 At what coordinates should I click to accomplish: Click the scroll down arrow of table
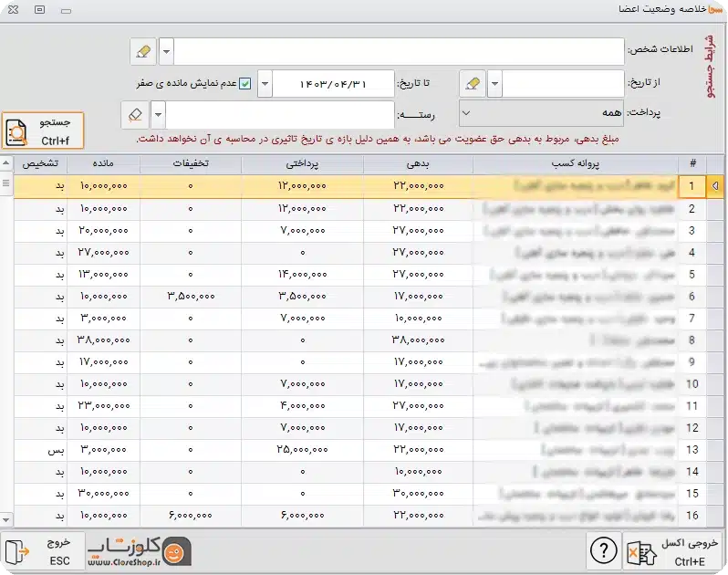click(6, 519)
